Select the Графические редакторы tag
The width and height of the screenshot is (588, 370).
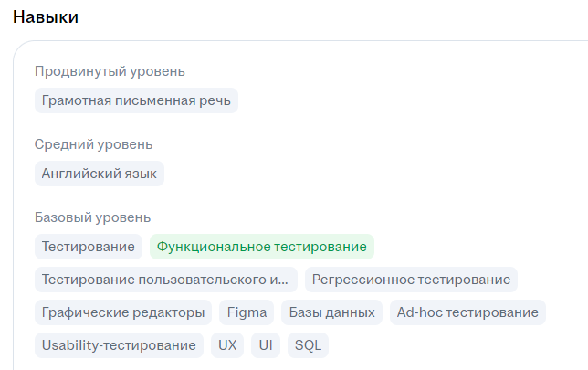[123, 312]
